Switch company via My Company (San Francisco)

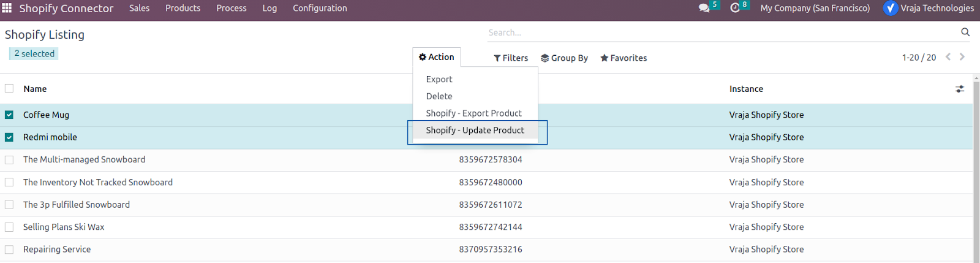[x=815, y=8]
